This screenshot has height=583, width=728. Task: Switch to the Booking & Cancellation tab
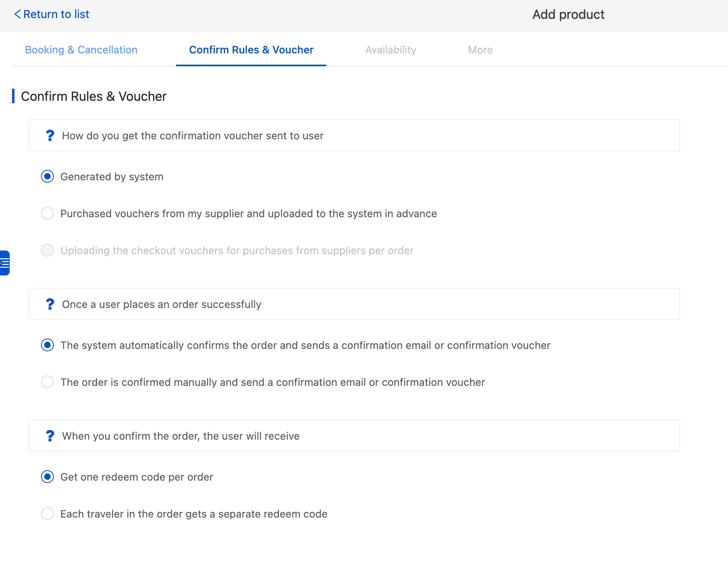81,50
